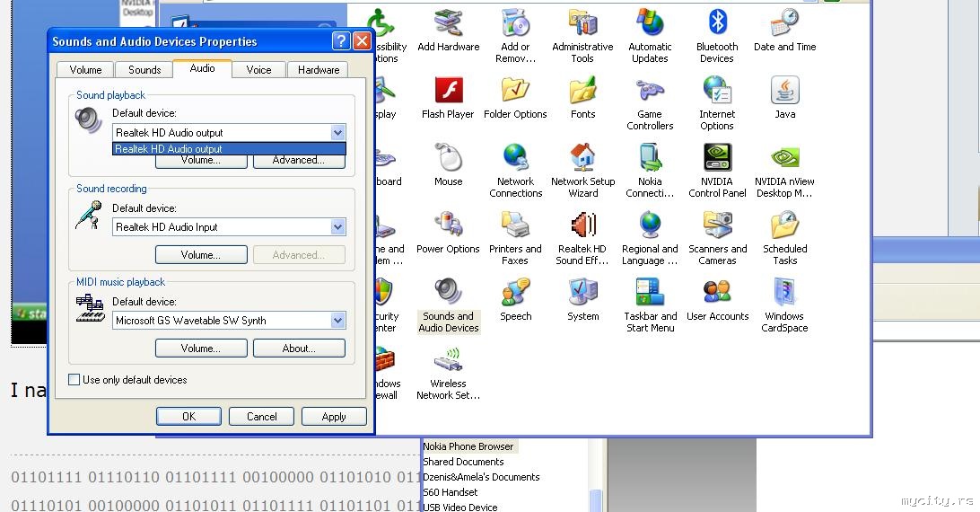
Task: Switch to the Hardware tab
Action: coord(319,69)
